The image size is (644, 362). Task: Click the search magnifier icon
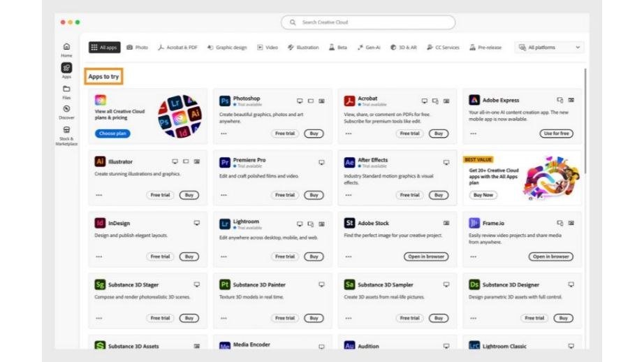click(293, 22)
